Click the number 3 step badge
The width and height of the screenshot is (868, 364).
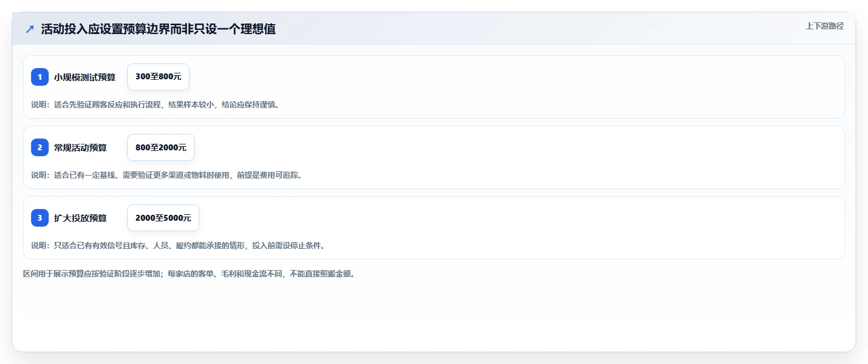40,218
